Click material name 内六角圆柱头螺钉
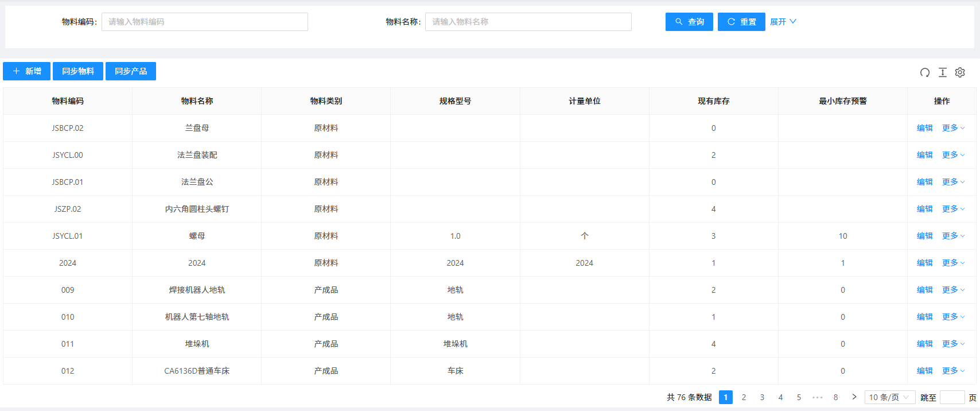The image size is (980, 411). click(197, 209)
